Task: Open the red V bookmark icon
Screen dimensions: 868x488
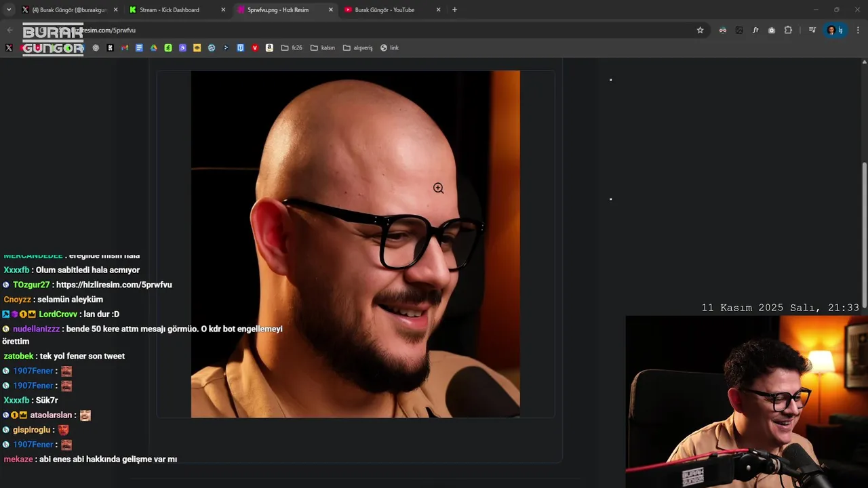Action: coord(255,47)
